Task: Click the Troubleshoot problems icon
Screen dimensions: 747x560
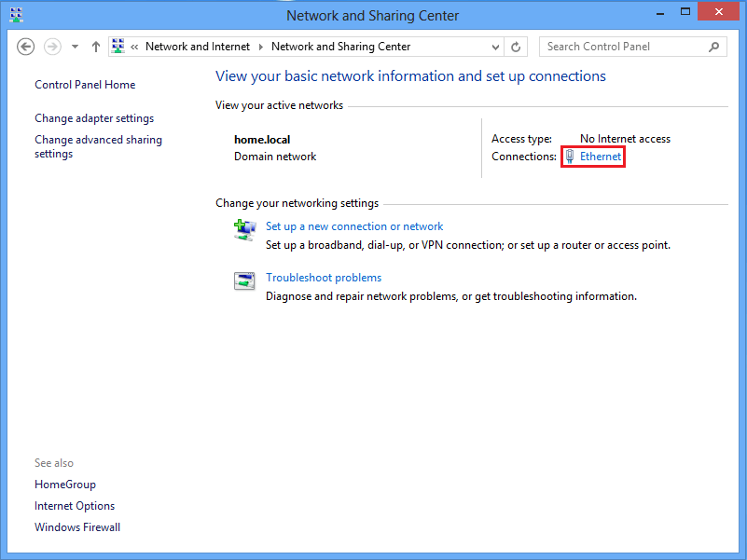Action: tap(244, 281)
